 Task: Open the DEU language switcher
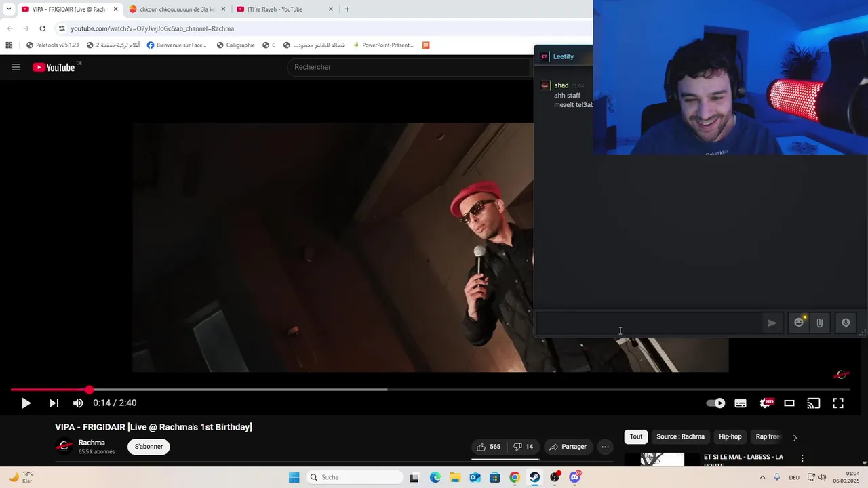click(794, 477)
